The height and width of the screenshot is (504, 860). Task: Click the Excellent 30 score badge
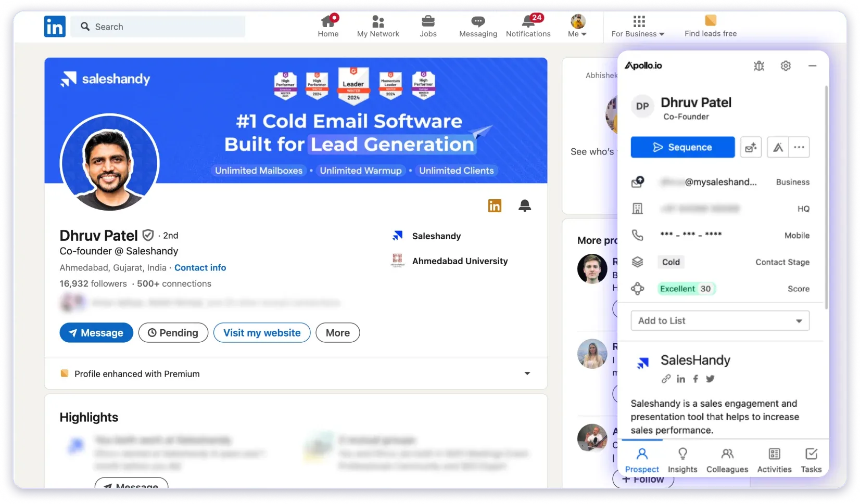pyautogui.click(x=686, y=288)
